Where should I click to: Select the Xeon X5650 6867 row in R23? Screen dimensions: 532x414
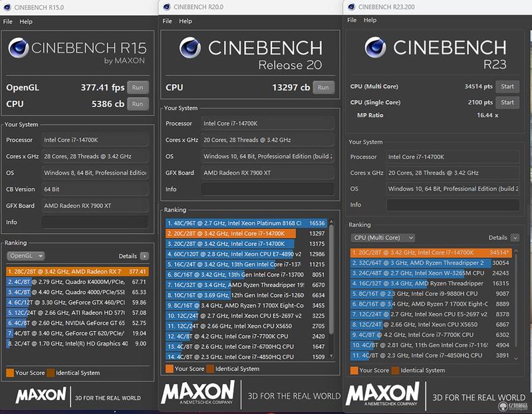click(x=430, y=324)
